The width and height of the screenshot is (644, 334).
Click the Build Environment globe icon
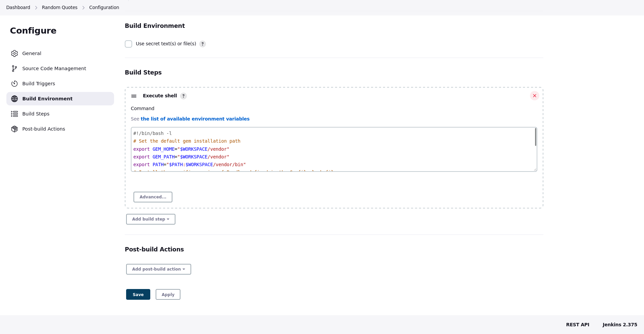pos(14,99)
